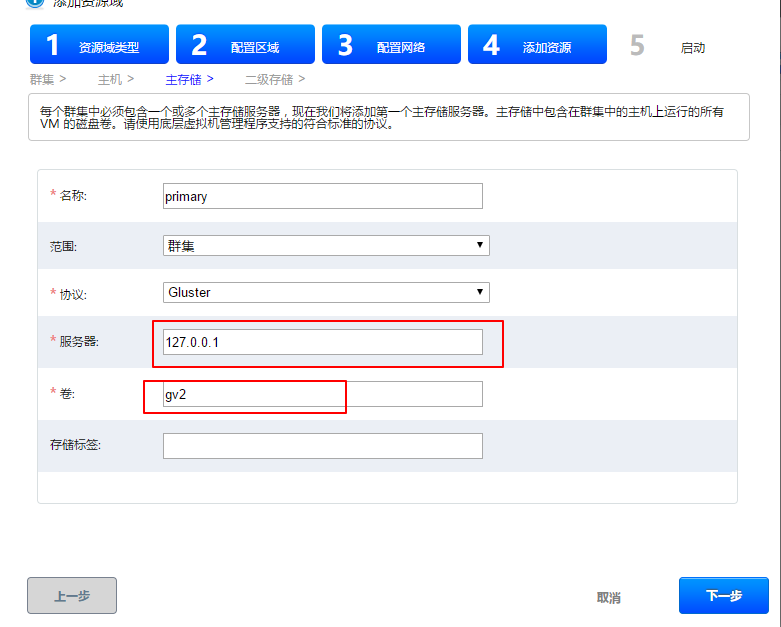Click step 5 启动
Image resolution: width=781 pixels, height=627 pixels.
670,47
